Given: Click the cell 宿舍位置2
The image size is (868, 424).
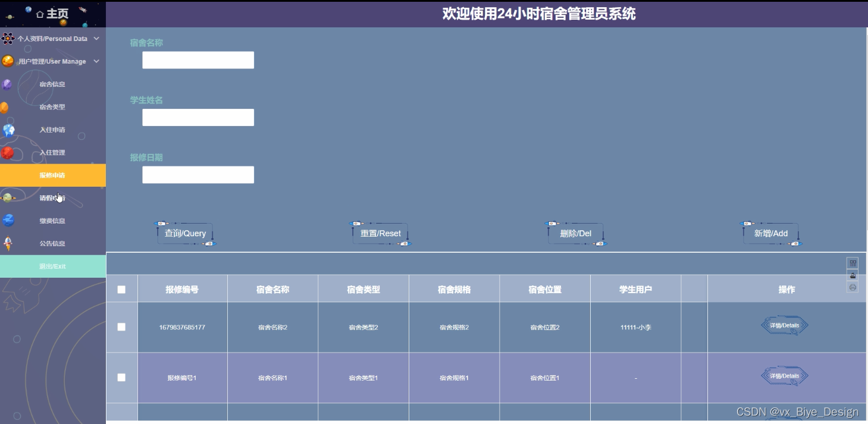Looking at the screenshot, I should [x=545, y=328].
